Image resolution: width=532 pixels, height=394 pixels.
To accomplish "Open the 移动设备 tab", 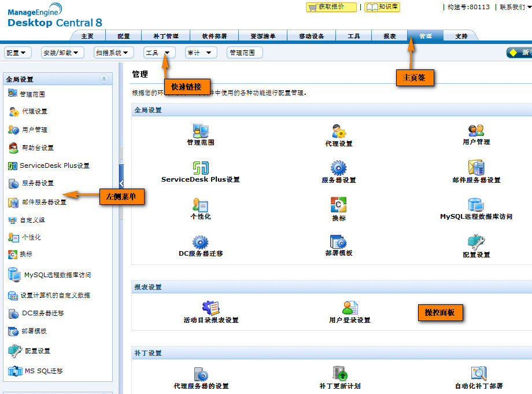I will 311,35.
